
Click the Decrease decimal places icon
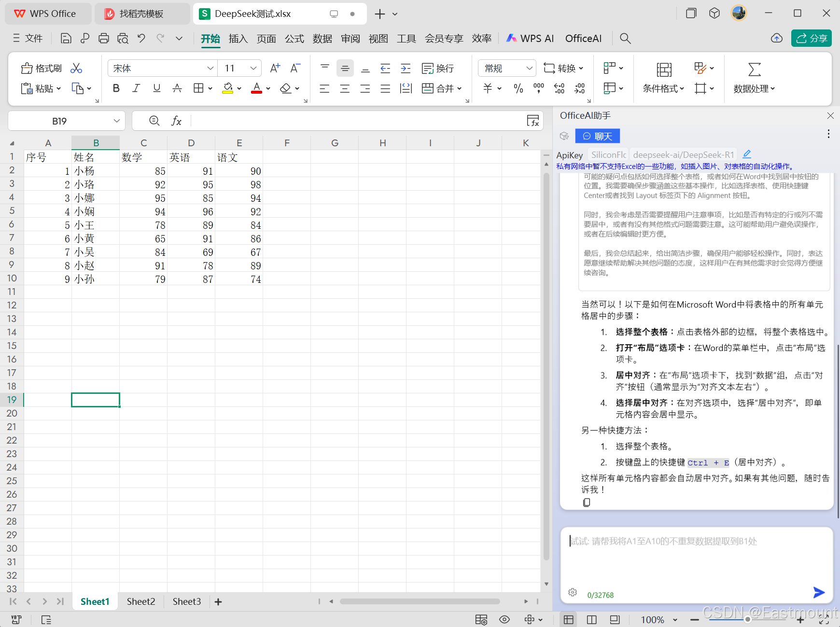tap(579, 88)
